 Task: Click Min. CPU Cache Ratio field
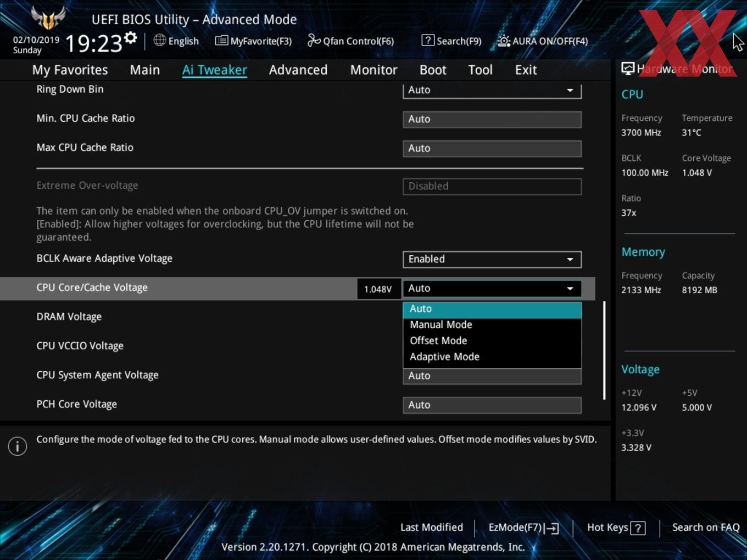492,119
